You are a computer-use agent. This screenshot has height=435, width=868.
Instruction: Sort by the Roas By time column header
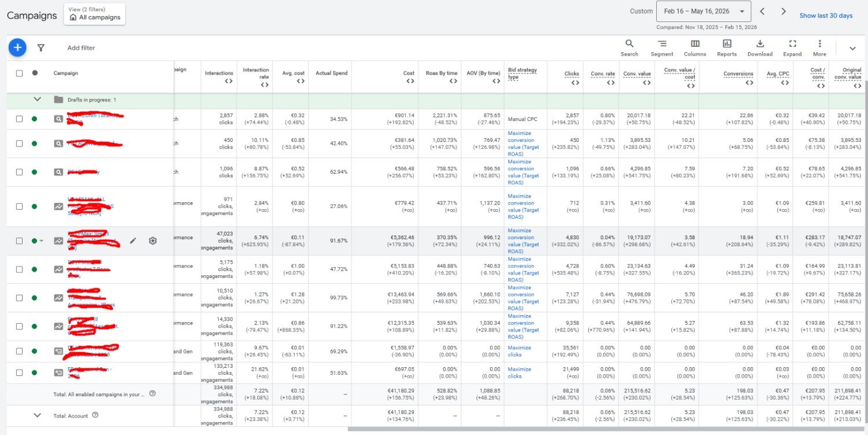point(442,73)
